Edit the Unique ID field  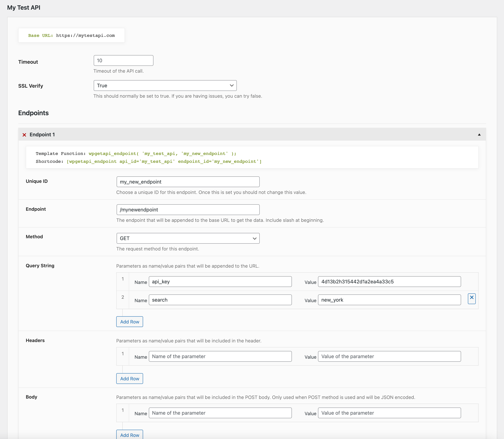point(188,182)
